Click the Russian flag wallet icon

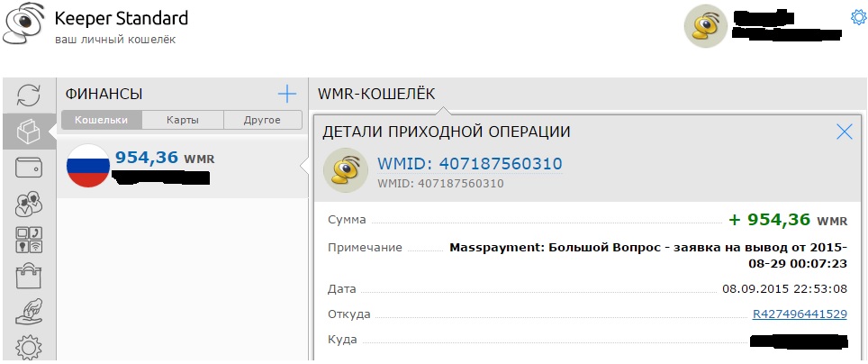pyautogui.click(x=88, y=166)
